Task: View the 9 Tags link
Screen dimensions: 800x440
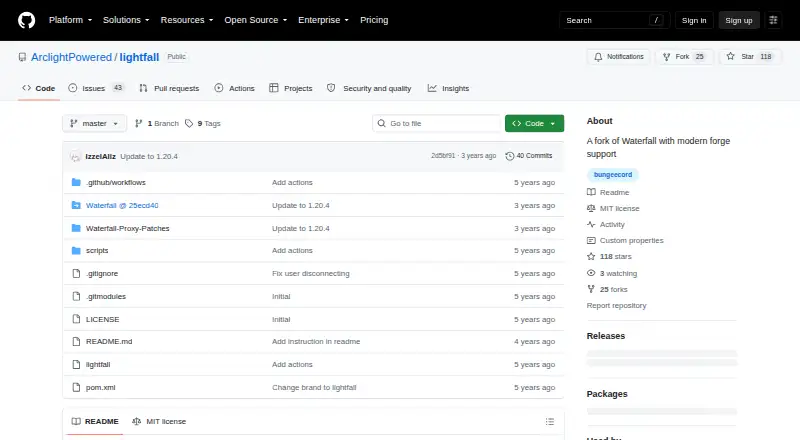Action: [x=203, y=124]
